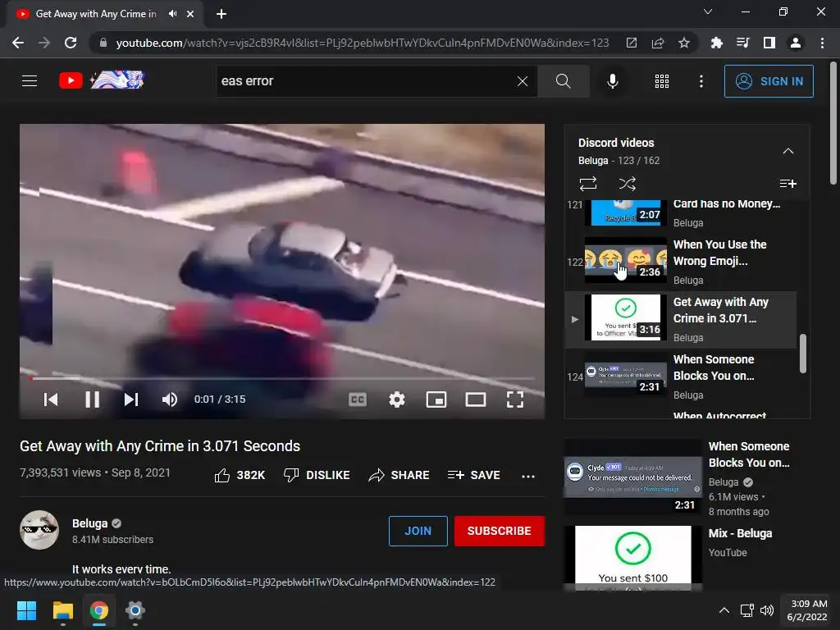
Task: Select 'Get Away with Any Crime' playlist item
Action: (682, 319)
